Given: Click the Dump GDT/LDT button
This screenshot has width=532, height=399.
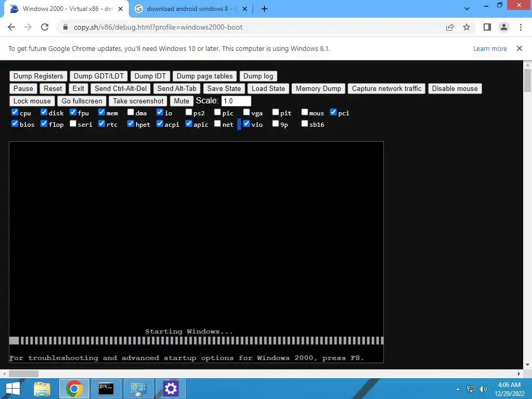Looking at the screenshot, I should 99,76.
